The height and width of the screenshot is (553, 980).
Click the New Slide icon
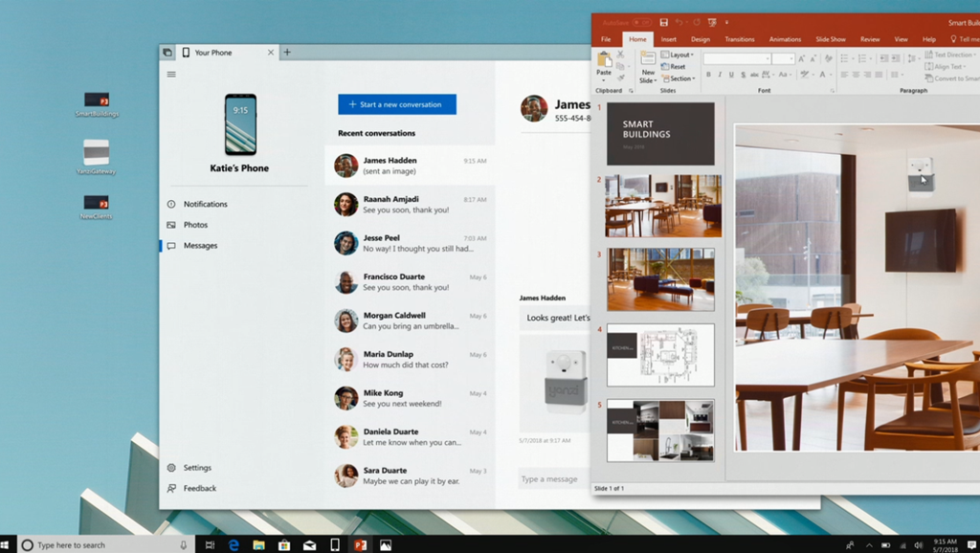pos(648,62)
